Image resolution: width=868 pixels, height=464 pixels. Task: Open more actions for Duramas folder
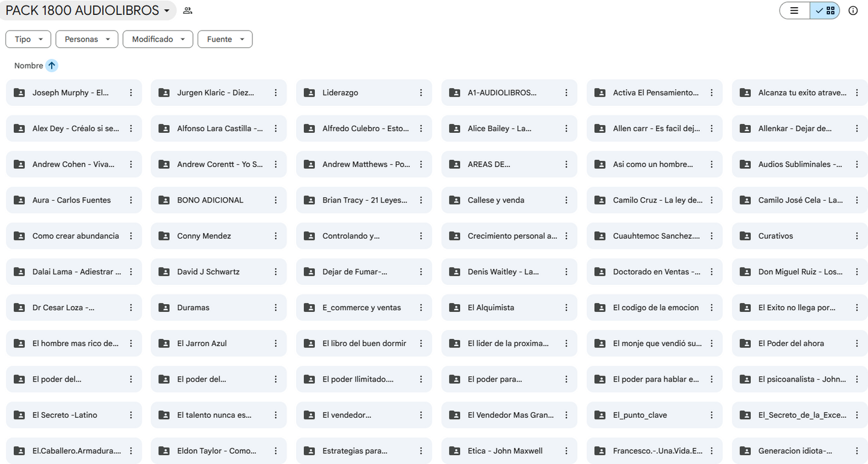276,307
